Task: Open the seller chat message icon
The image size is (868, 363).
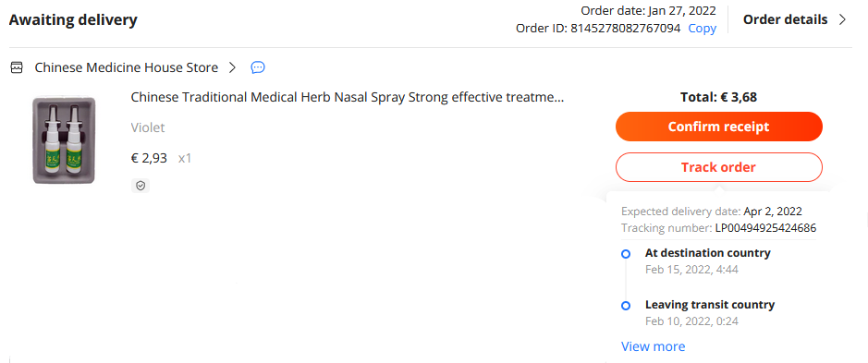Action: pos(258,67)
